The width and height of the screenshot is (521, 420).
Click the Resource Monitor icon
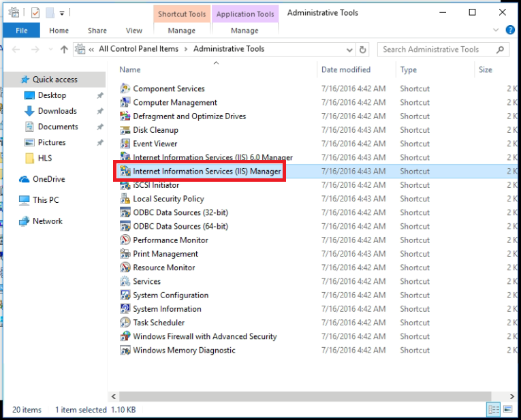(125, 268)
